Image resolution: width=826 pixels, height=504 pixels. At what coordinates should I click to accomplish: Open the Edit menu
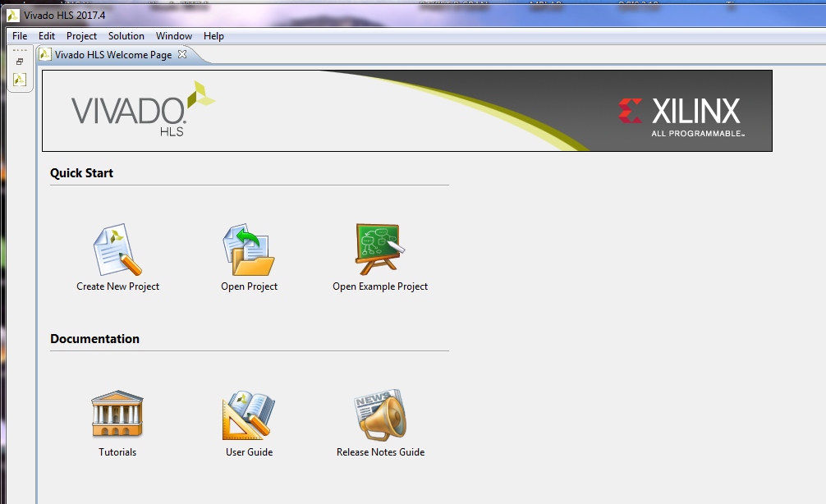[46, 36]
